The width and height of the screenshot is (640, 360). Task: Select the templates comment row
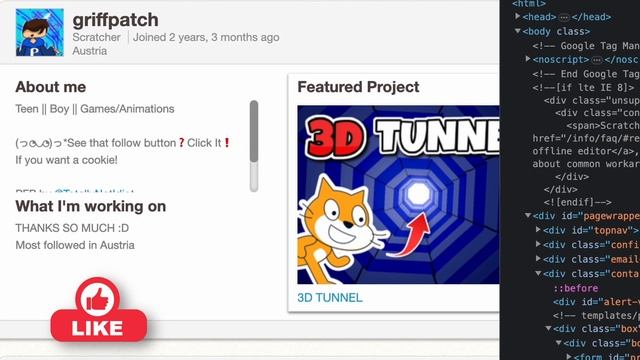coord(596,316)
